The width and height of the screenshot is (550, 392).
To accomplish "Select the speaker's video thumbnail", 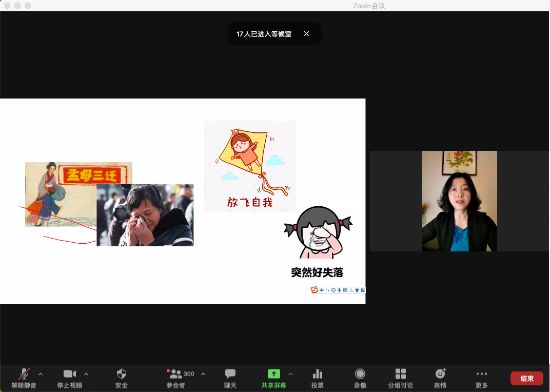I will 459,201.
